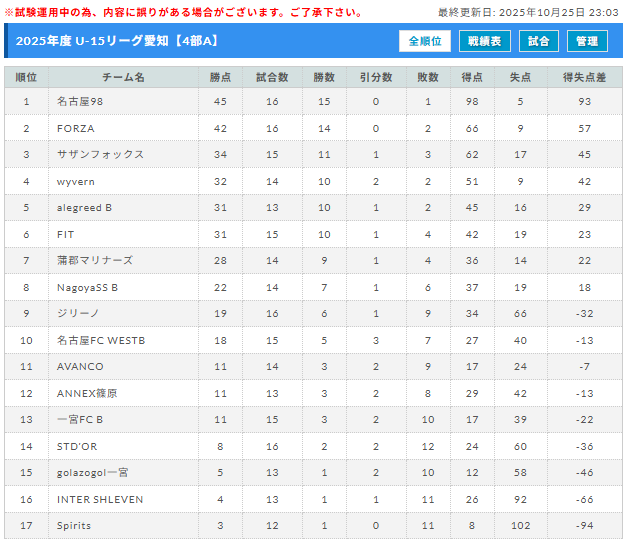Viewport: 630px width, 542px height.
Task: Click the alegreed B team name
Action: tap(84, 207)
